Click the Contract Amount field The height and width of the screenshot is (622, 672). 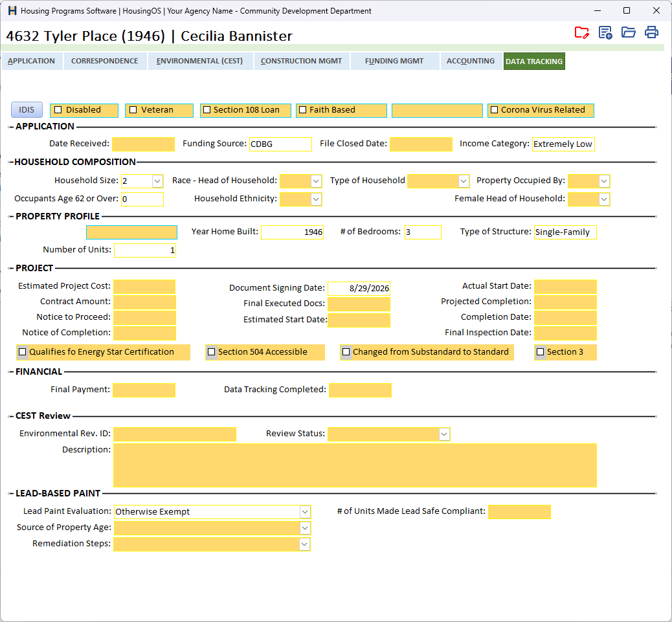[x=144, y=302]
